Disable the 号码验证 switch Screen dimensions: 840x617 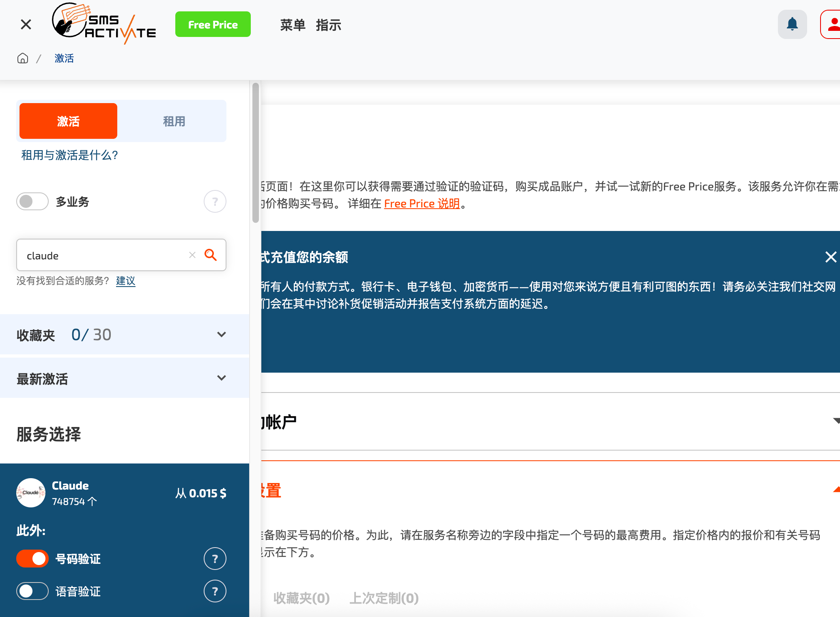[32, 559]
